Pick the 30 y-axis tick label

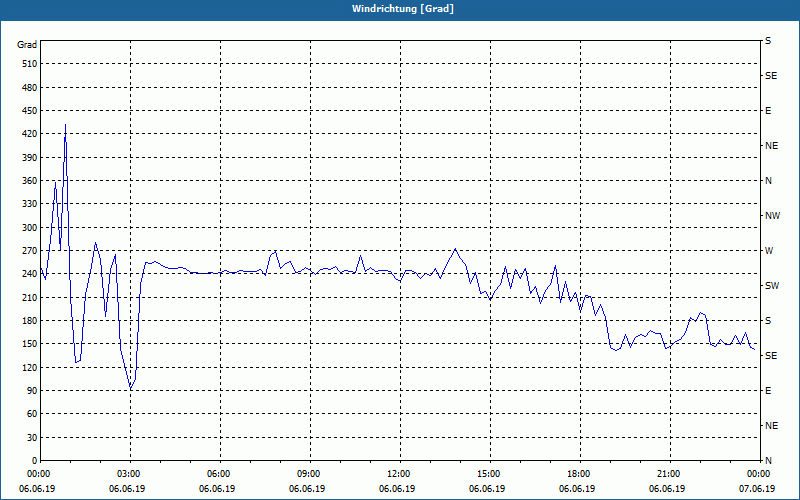[32, 438]
